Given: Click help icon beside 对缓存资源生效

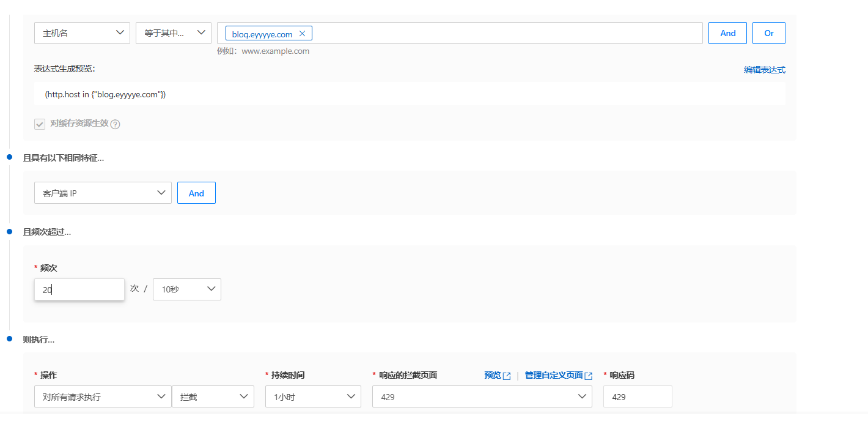Looking at the screenshot, I should [x=115, y=124].
